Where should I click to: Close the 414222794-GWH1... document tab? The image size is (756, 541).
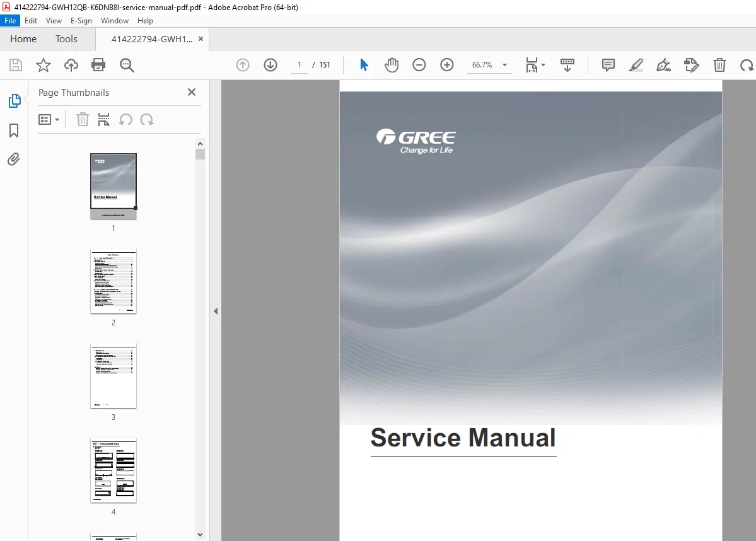[x=201, y=39]
